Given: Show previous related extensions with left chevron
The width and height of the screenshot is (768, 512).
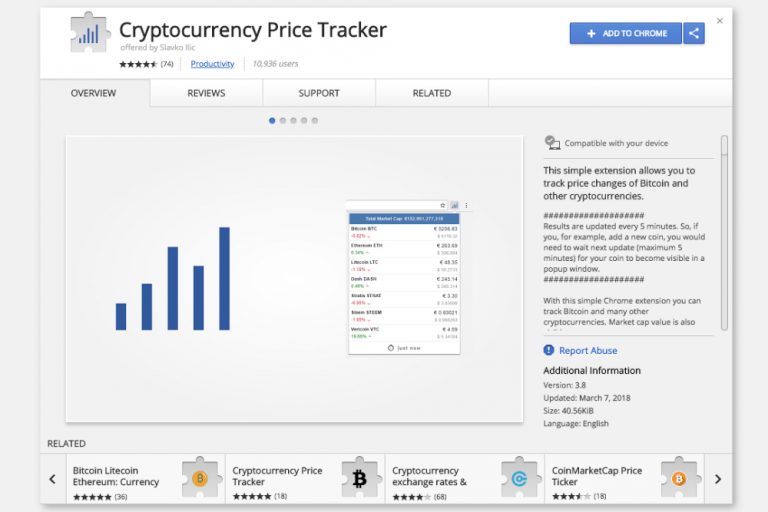Looking at the screenshot, I should [x=53, y=479].
